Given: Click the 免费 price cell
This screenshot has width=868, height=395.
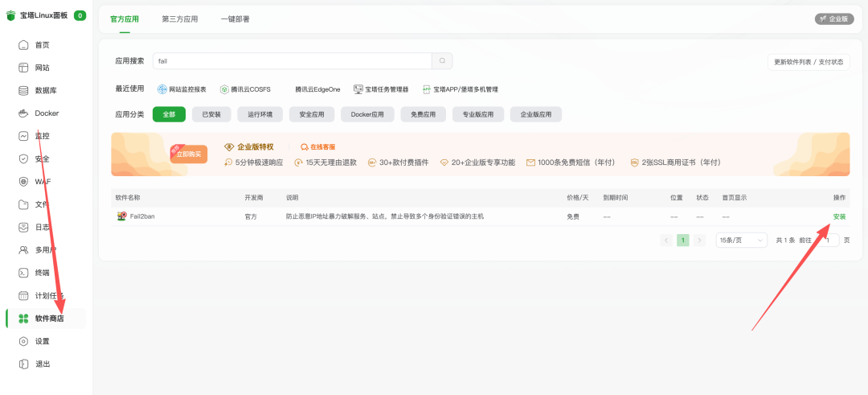Looking at the screenshot, I should click(573, 216).
